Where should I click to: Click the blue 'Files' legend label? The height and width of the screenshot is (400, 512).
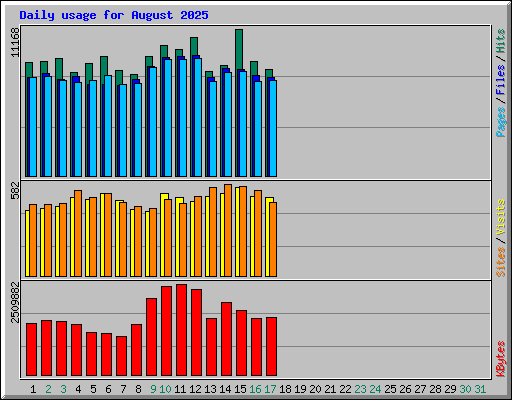click(x=500, y=79)
